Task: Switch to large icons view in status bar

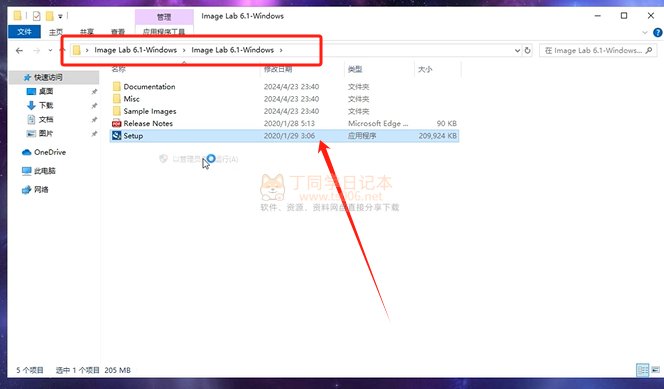Action: (x=656, y=370)
